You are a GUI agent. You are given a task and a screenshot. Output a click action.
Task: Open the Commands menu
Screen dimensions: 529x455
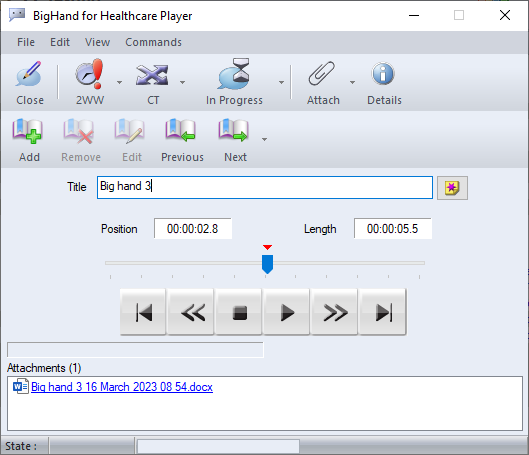pos(154,42)
